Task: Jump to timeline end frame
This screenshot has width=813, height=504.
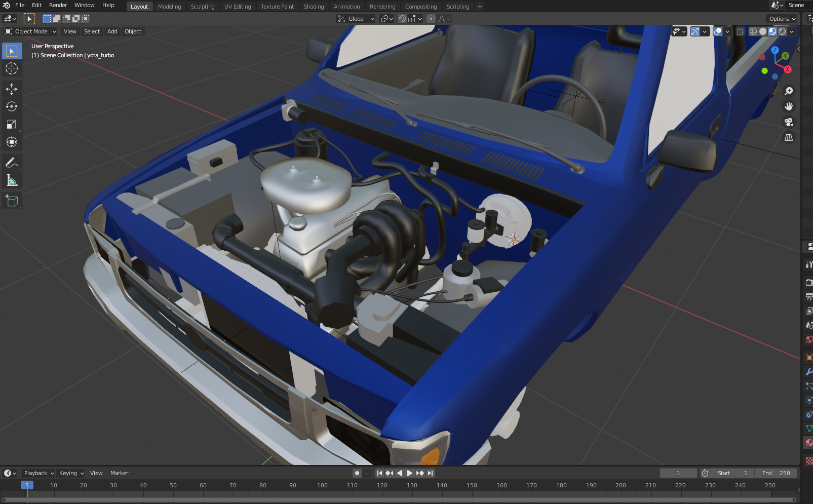Action: pos(430,473)
